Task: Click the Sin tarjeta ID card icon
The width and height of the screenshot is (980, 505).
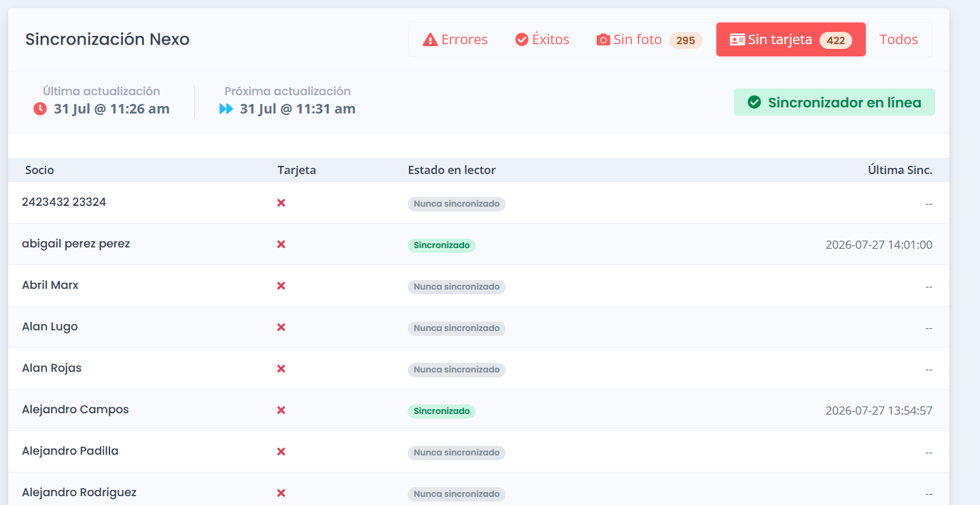Action: [737, 39]
